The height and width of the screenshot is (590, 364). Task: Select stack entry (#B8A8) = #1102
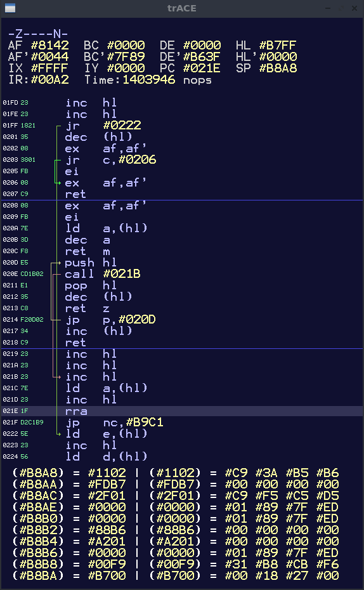(x=69, y=473)
